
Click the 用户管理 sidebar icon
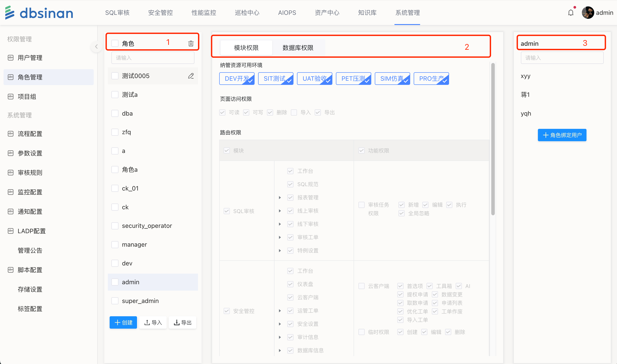tap(11, 58)
